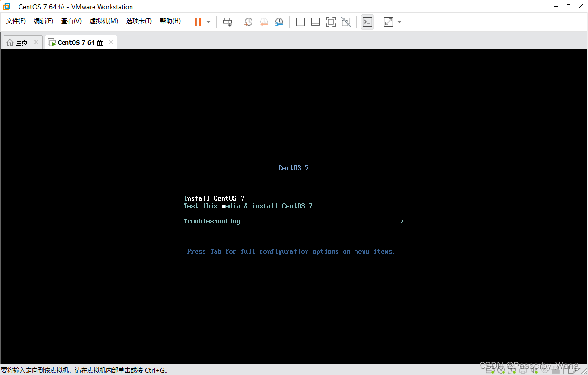Open the 文件(F) menu

pos(16,21)
